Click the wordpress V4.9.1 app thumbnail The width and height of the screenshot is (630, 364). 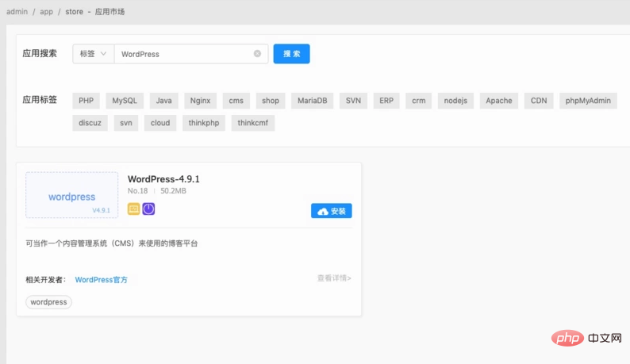(x=71, y=195)
